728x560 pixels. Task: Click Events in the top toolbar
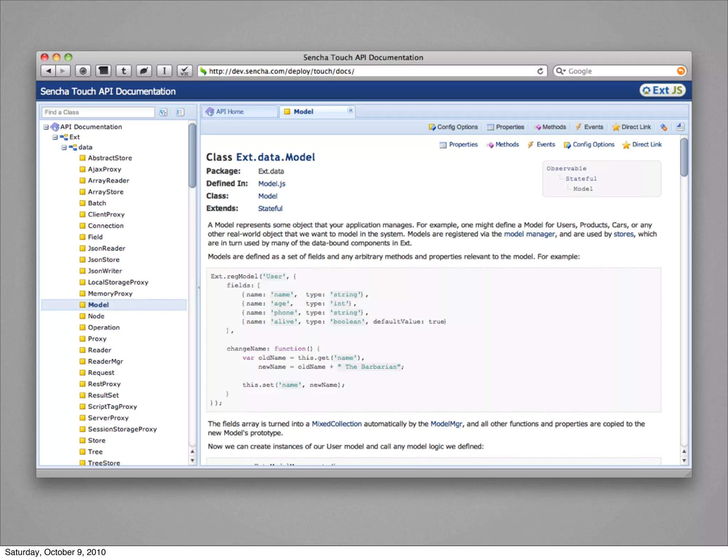pyautogui.click(x=589, y=127)
